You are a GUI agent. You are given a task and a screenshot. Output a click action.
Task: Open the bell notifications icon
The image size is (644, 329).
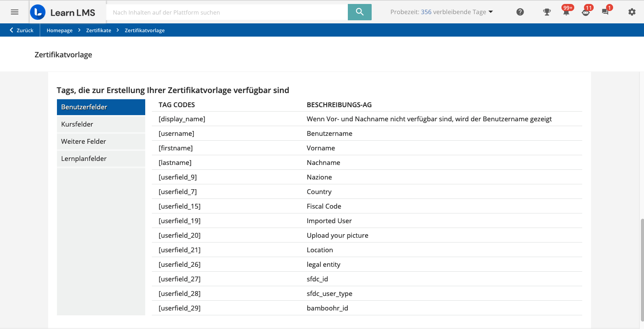tap(566, 12)
